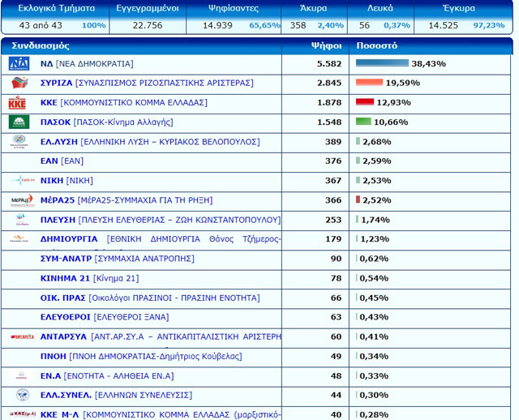Click the green ΠΑΣΟΚ party logo

19,122
